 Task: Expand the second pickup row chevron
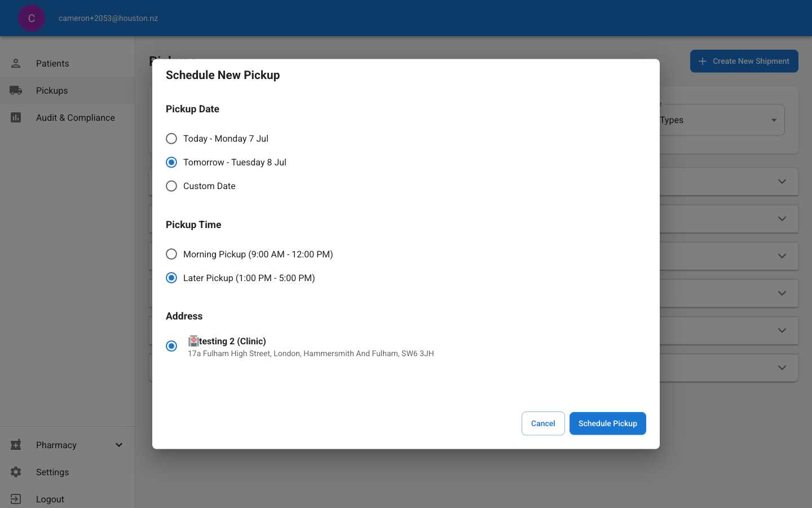coord(782,219)
